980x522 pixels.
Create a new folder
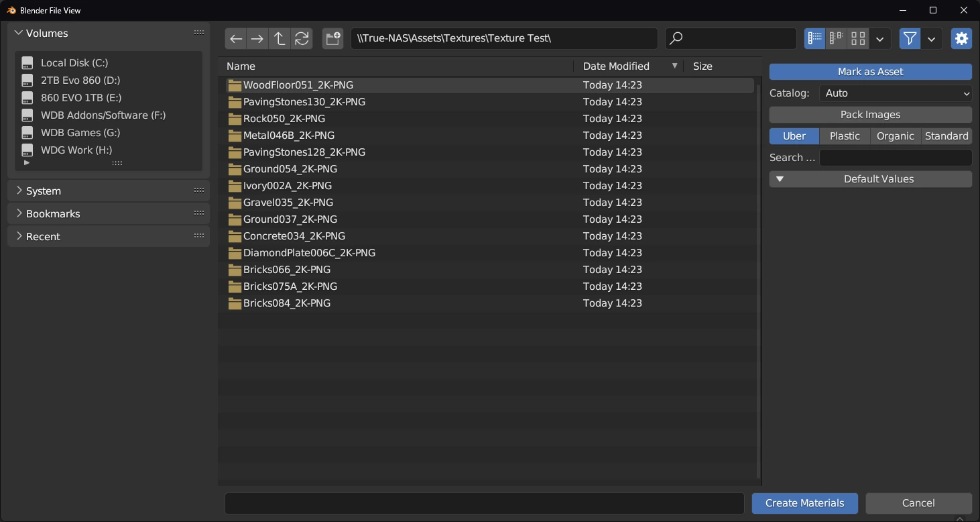(333, 39)
